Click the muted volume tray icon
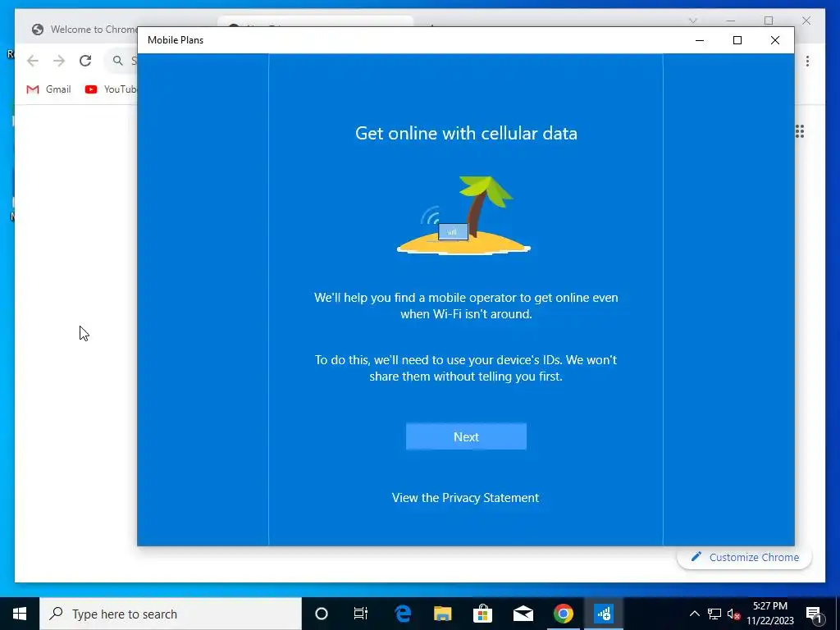Screen dimensions: 840x630 [733, 614]
